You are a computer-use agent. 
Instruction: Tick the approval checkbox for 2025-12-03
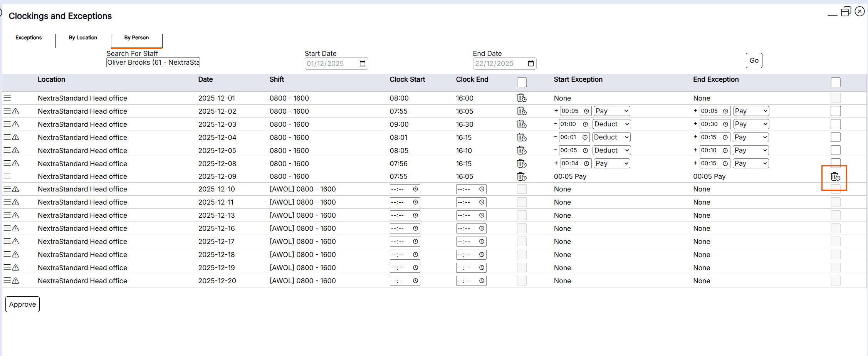pos(836,124)
